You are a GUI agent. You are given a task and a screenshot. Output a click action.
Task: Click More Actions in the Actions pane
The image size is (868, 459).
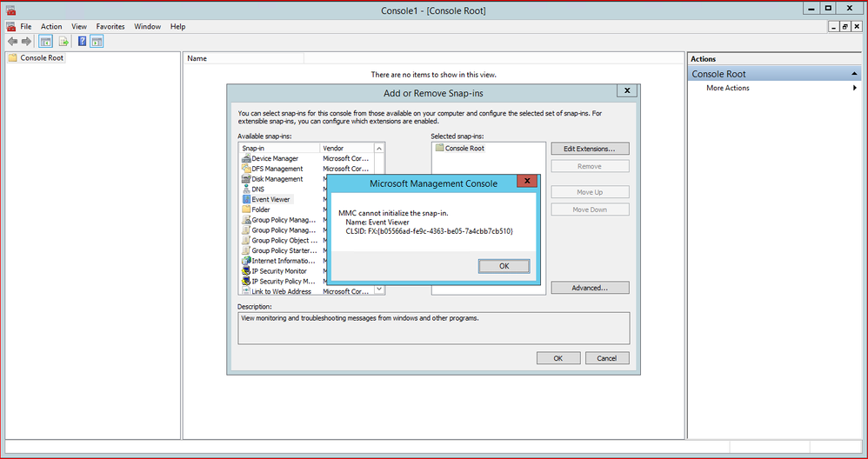pyautogui.click(x=728, y=88)
